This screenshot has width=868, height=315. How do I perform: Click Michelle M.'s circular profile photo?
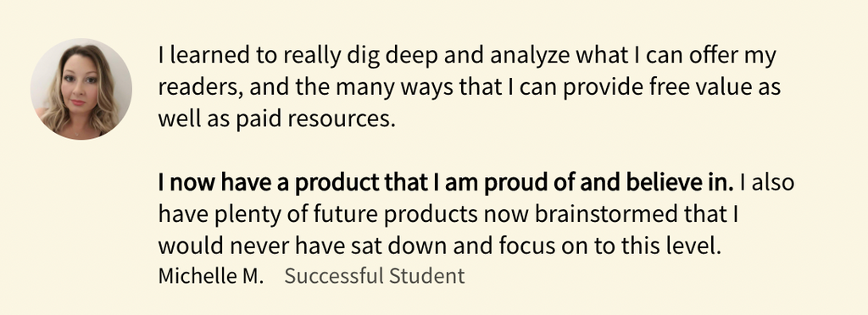pyautogui.click(x=81, y=89)
